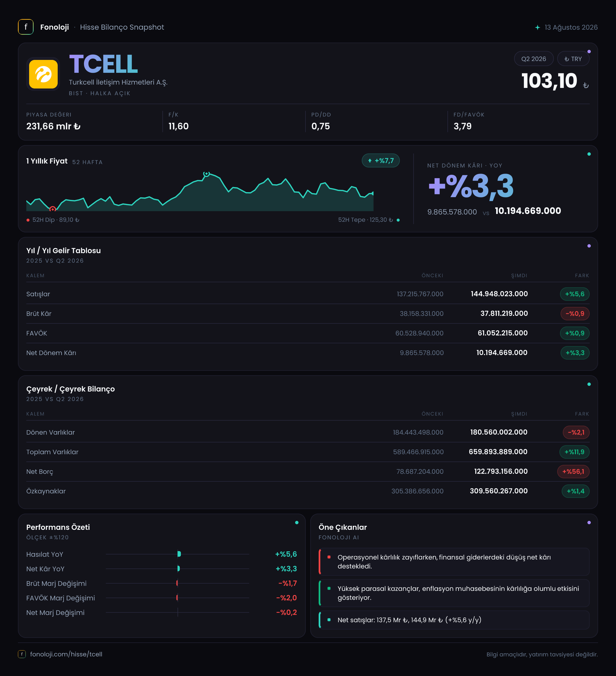Click the yellow Turkcell company logo
The image size is (616, 676).
(43, 74)
